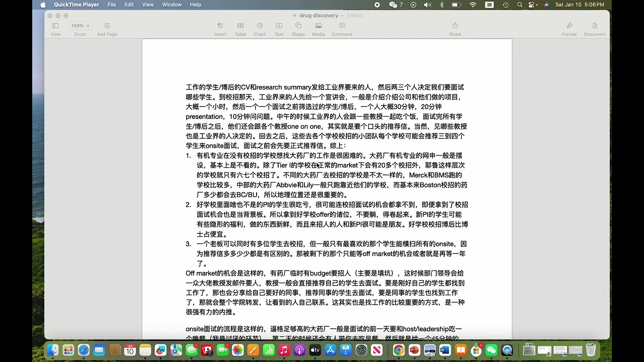Open the View options in Pages toolbar
The width and height of the screenshot is (644, 362).
pos(55,29)
